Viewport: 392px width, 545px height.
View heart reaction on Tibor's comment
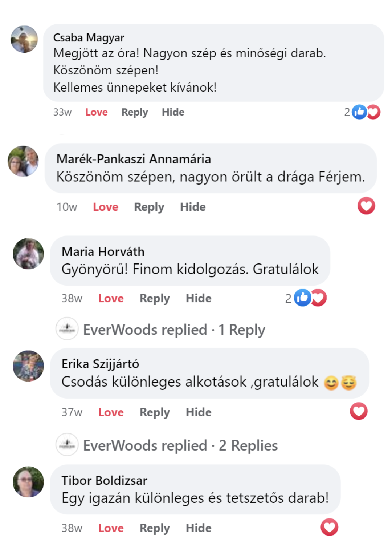[329, 527]
